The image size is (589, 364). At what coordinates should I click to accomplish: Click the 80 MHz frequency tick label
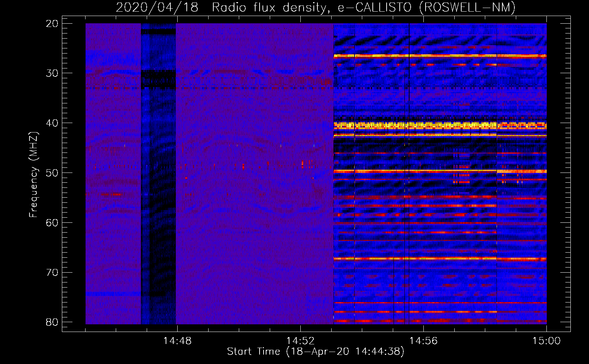(x=52, y=322)
